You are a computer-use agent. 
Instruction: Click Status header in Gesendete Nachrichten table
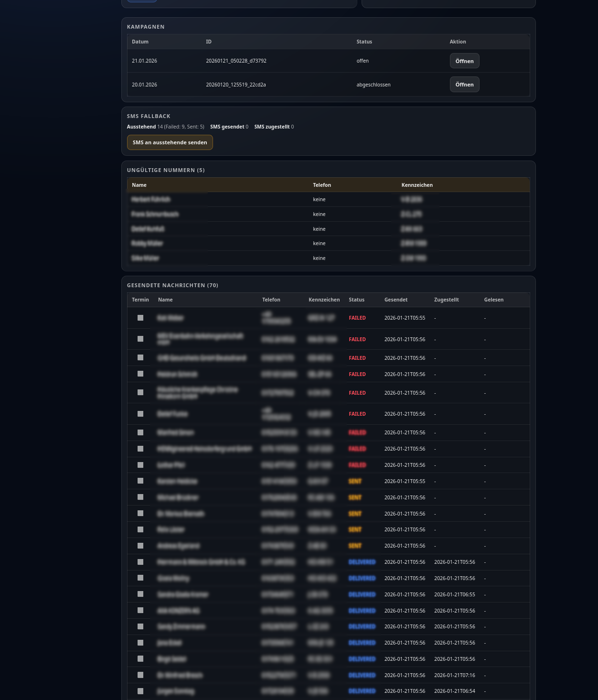click(356, 300)
